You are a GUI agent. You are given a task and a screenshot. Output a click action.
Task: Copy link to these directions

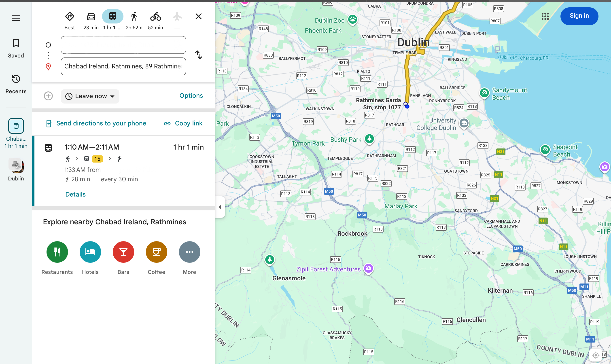183,123
